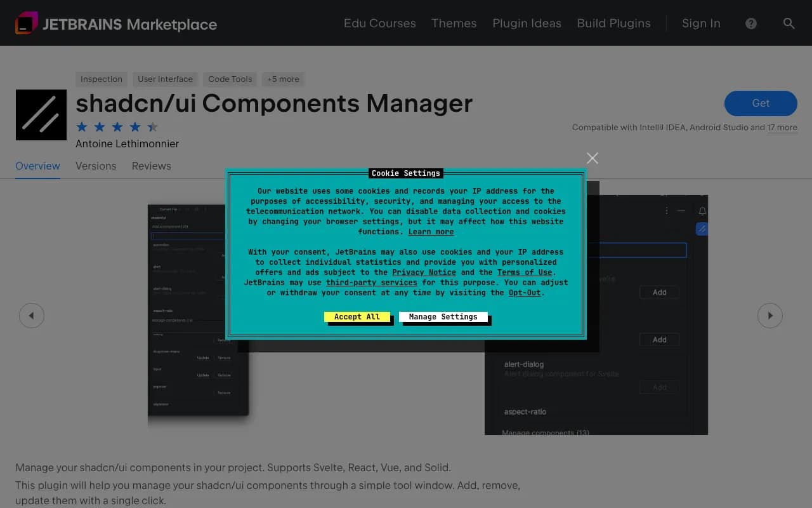Click the help question mark icon
812x508 pixels.
coord(750,23)
